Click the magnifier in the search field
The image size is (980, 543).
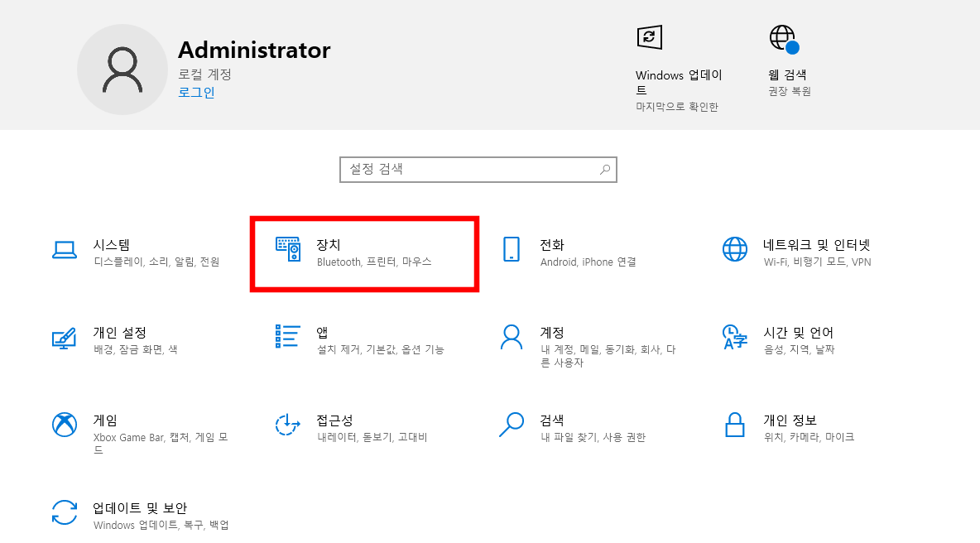pos(605,169)
